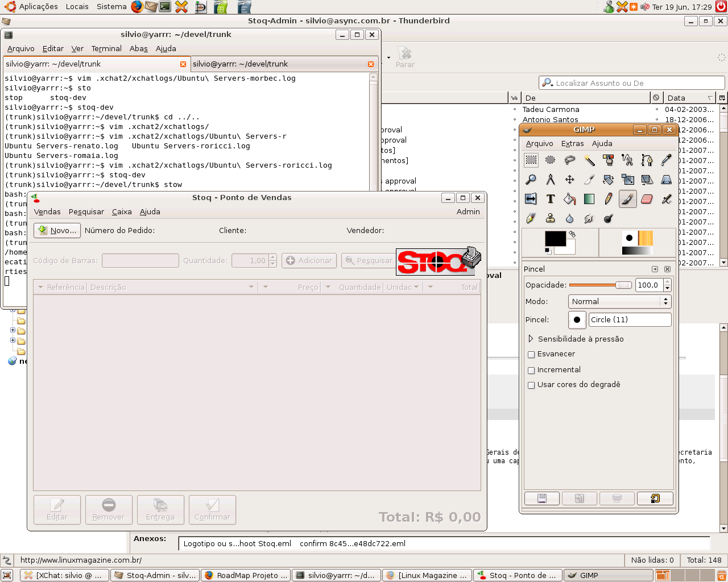Select the Clone stamp tool
This screenshot has width=728, height=582.
pos(550,218)
